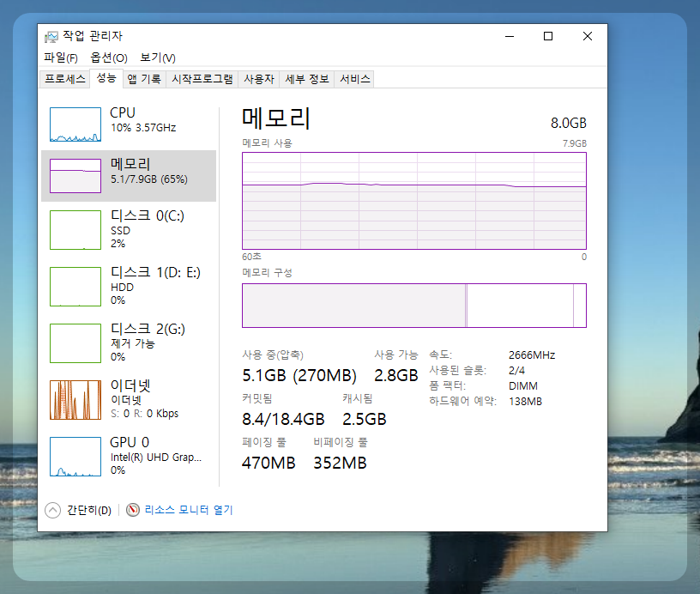
Task: Click the 5.1/7.9GB (65%) text
Action: pyautogui.click(x=149, y=179)
